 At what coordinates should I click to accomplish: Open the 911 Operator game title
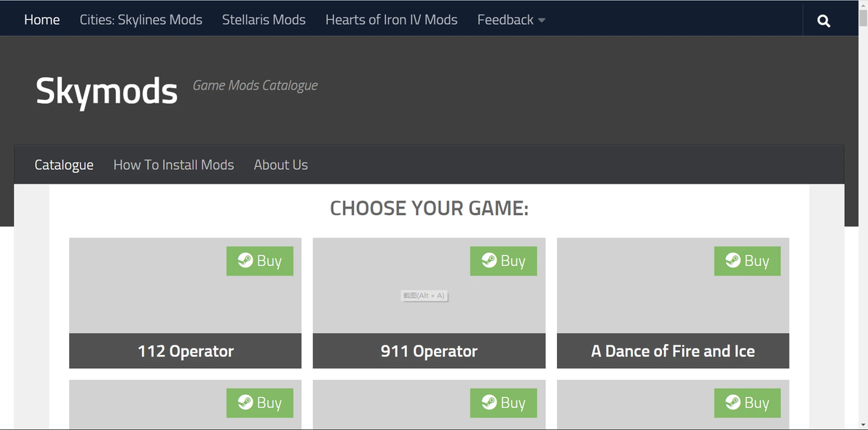tap(429, 351)
